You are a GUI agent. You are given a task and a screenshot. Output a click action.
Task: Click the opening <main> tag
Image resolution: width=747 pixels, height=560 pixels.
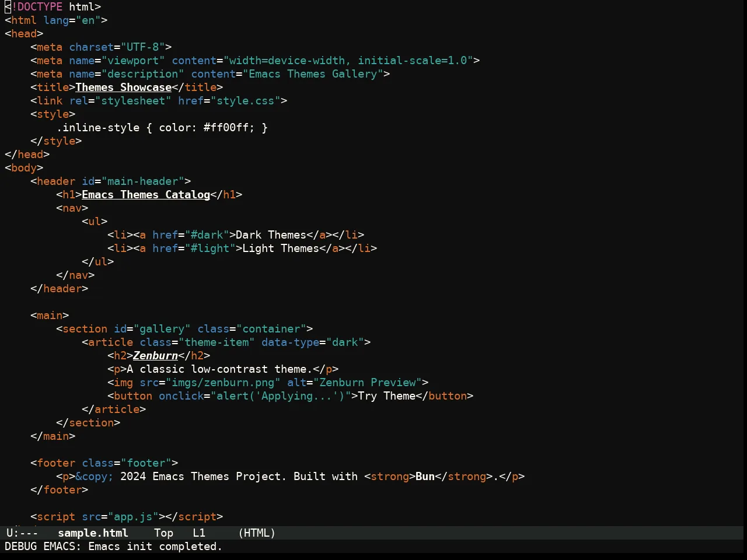tap(50, 315)
